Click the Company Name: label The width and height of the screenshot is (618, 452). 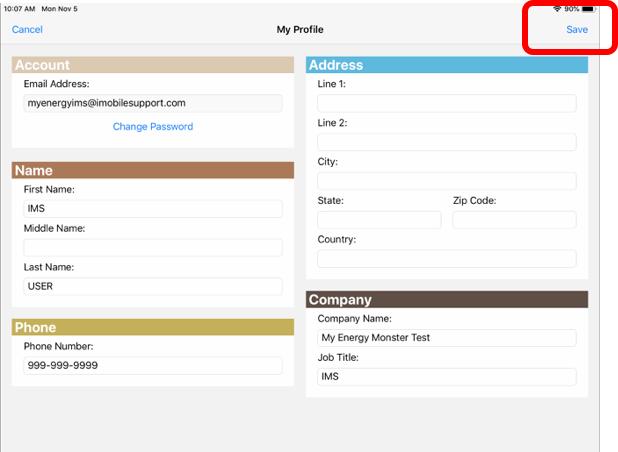pyautogui.click(x=355, y=319)
